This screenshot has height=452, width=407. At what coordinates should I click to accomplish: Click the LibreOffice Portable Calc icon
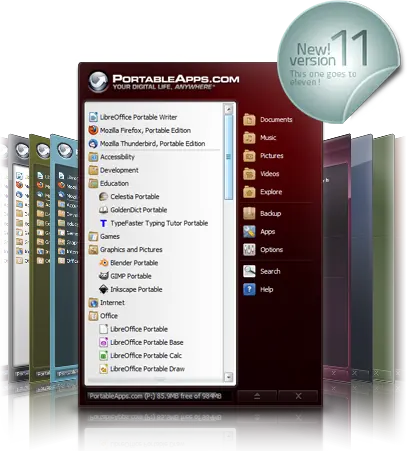[x=104, y=356]
